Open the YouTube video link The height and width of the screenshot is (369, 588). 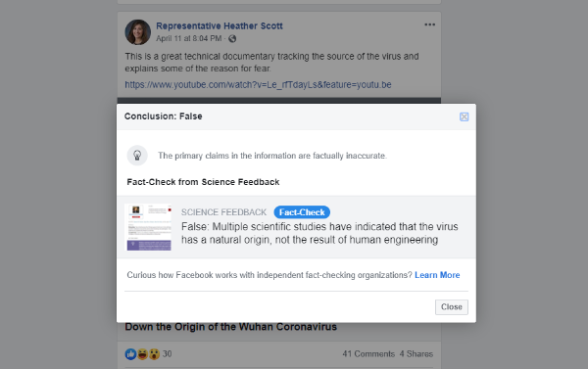pos(258,84)
